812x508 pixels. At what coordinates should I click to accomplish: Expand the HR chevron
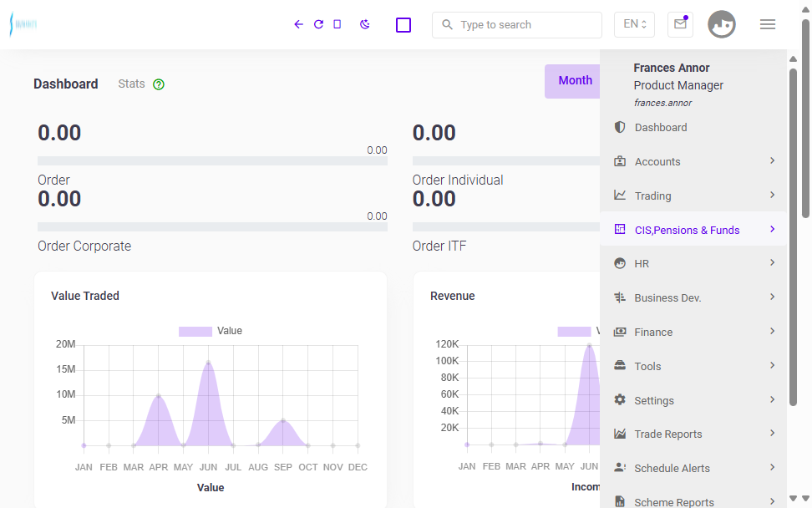[x=772, y=262]
